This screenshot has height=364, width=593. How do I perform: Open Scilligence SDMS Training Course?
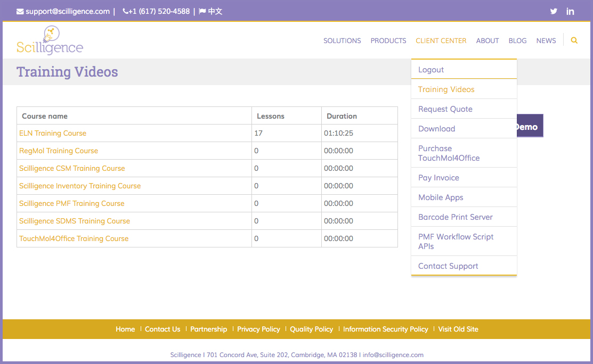point(75,221)
